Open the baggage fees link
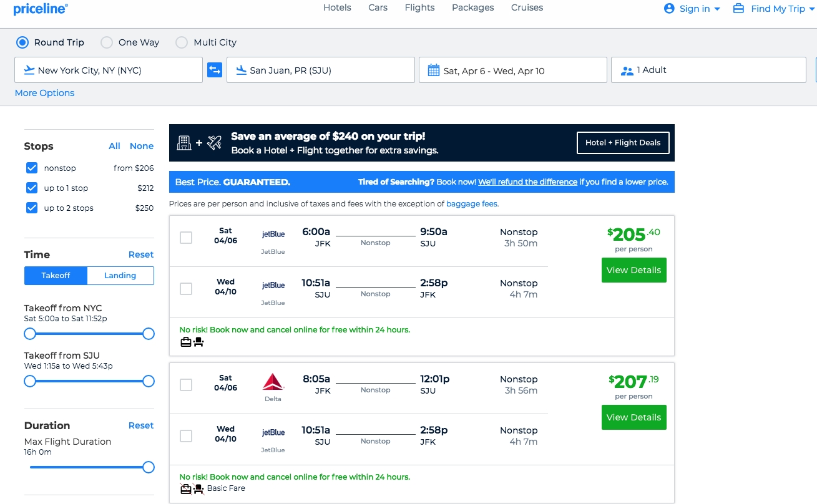Screen dimensions: 817x504 click(472, 204)
